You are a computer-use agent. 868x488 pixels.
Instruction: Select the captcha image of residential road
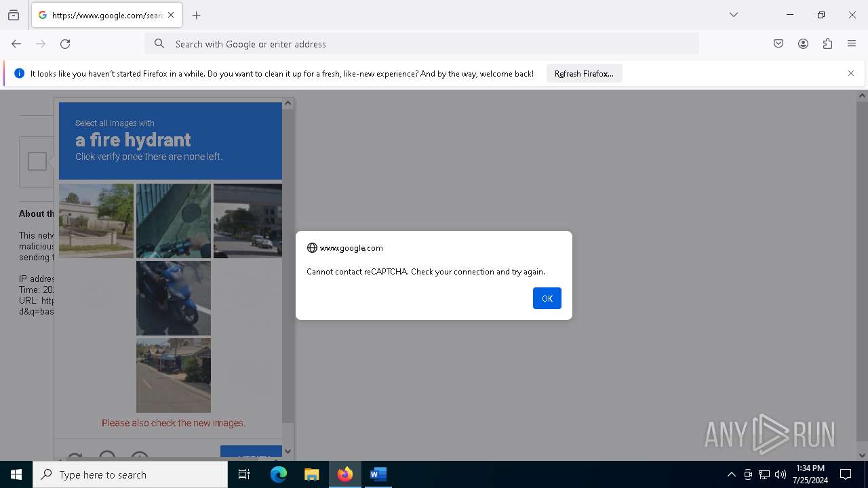tap(174, 375)
